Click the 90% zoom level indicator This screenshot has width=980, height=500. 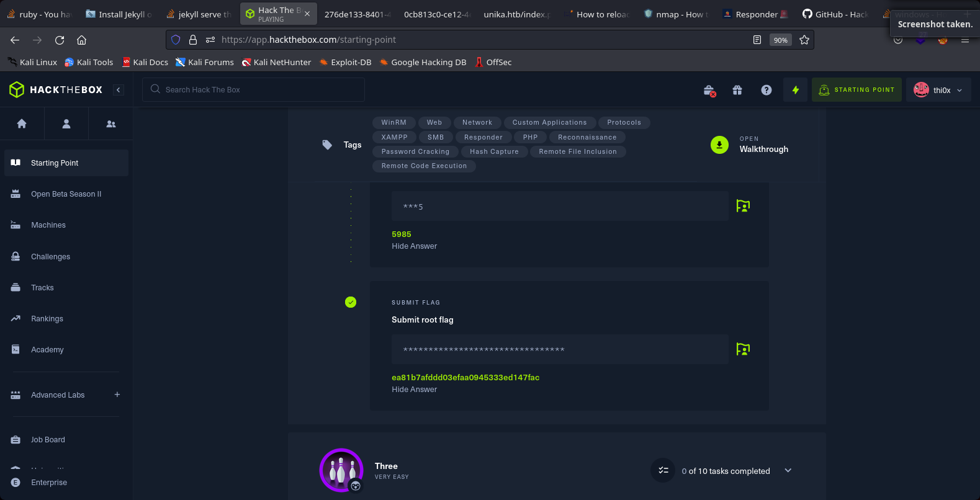click(781, 40)
